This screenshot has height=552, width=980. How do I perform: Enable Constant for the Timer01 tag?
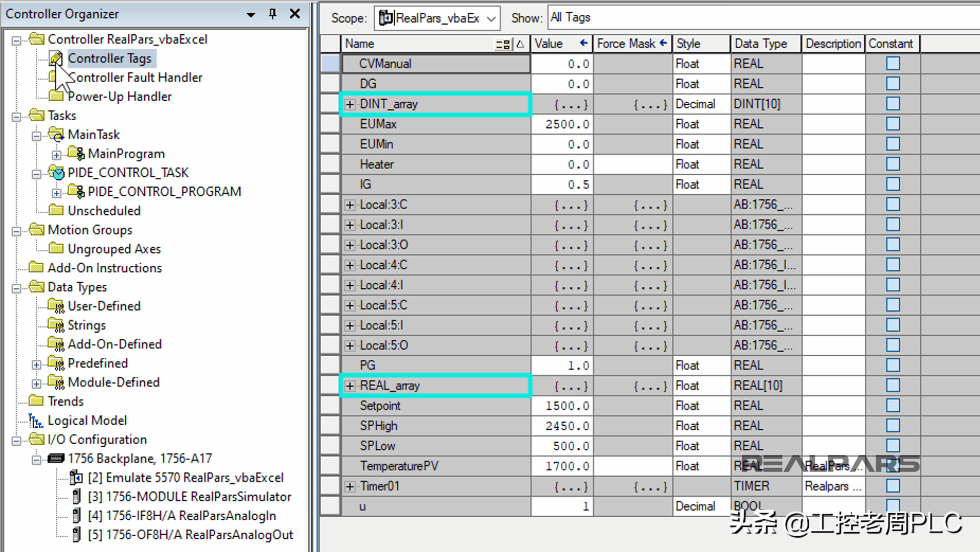click(893, 486)
